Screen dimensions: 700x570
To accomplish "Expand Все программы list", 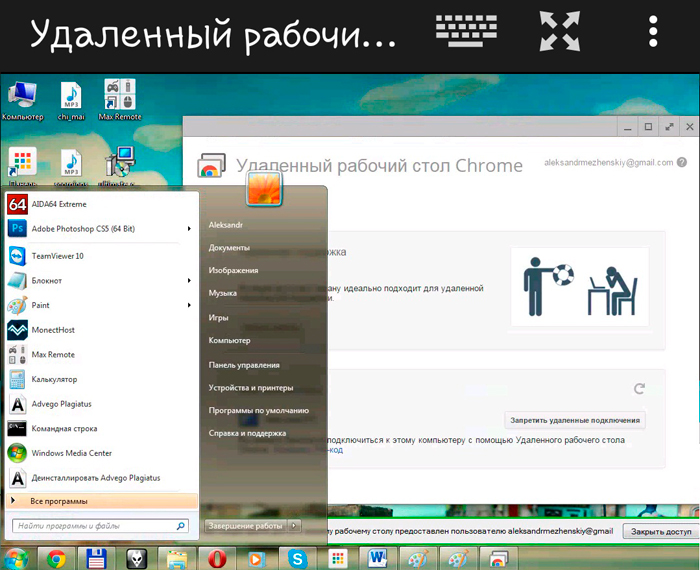I will (102, 501).
